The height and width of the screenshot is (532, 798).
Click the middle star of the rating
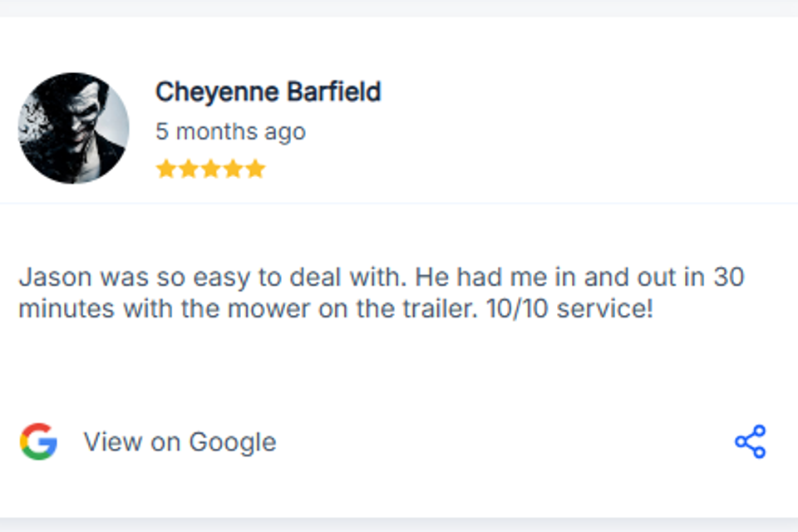pos(210,168)
